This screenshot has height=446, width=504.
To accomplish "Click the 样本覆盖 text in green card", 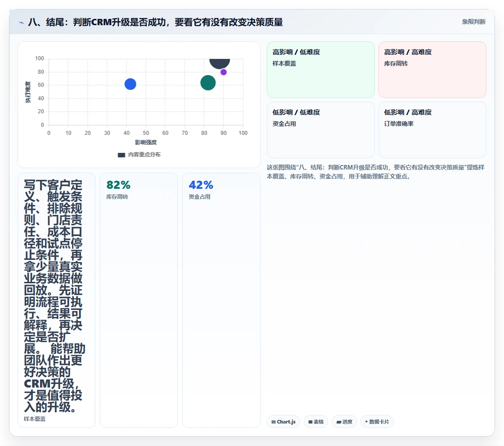I will [284, 63].
